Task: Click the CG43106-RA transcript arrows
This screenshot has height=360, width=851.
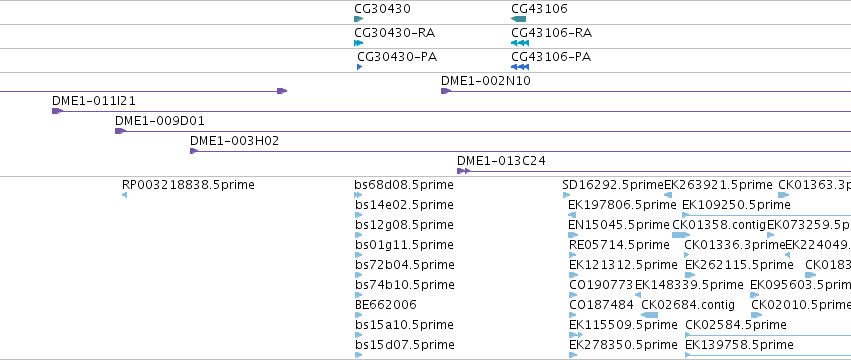Action: [x=519, y=43]
